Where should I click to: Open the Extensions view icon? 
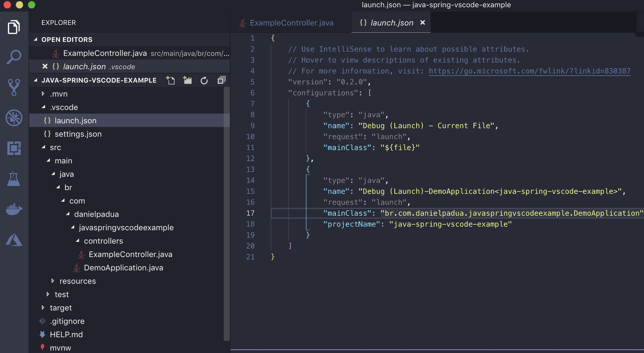pyautogui.click(x=14, y=148)
